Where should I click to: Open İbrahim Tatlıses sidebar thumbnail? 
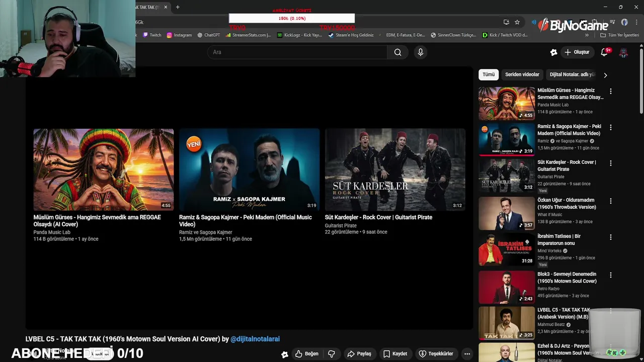click(x=507, y=249)
